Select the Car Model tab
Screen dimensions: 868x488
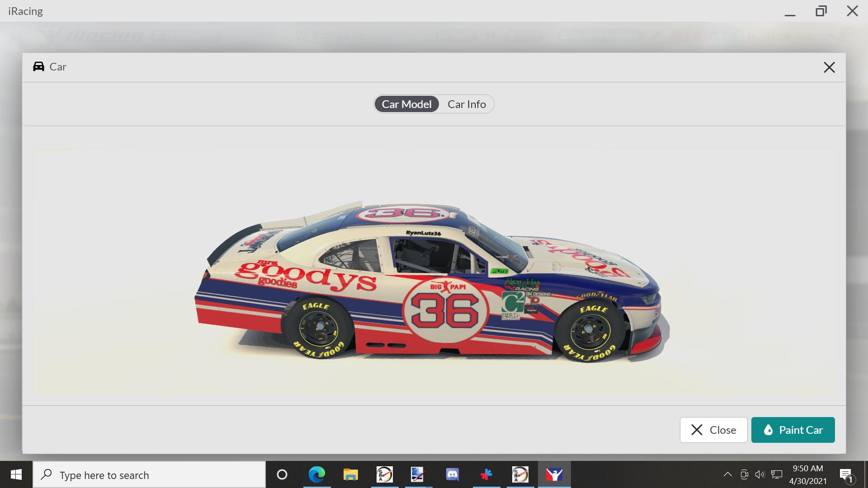[406, 104]
